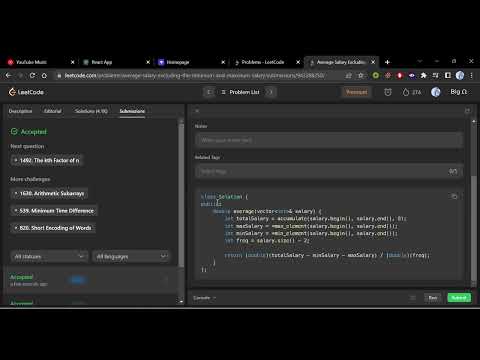480x360 pixels.
Task: Open the puzzle-piece extensions menu
Action: (424, 76)
